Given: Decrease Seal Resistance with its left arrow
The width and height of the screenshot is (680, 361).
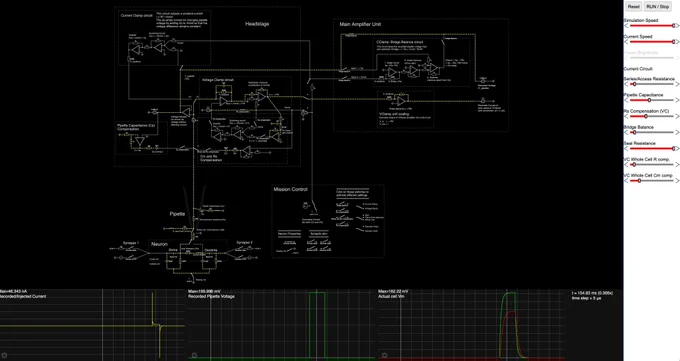Looking at the screenshot, I should [x=626, y=148].
